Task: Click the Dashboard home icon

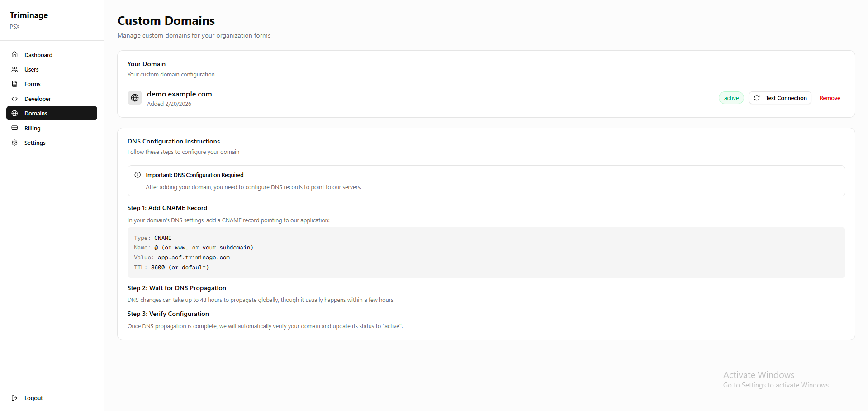Action: 14,55
